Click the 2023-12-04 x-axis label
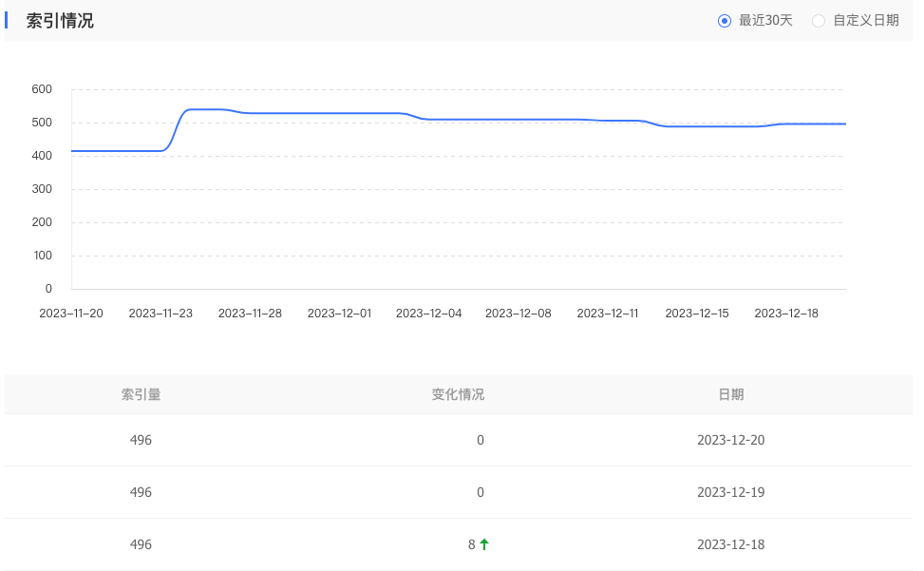Image resolution: width=924 pixels, height=571 pixels. click(x=428, y=314)
